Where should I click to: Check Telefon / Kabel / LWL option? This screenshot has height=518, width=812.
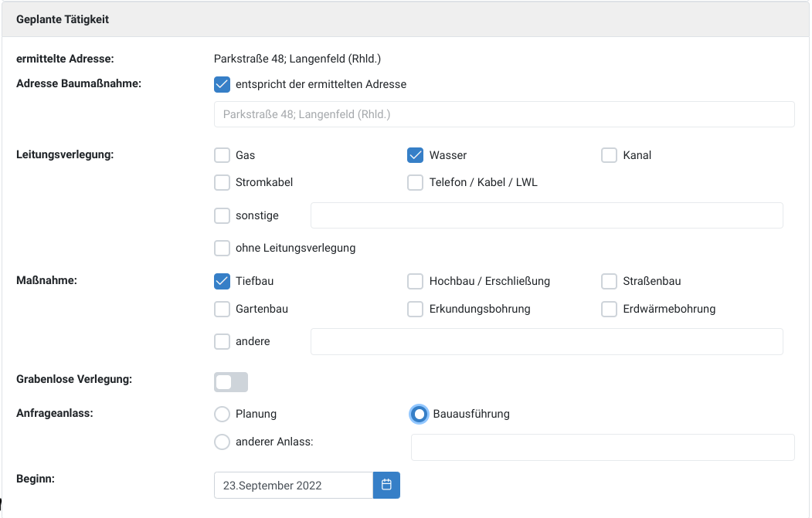(x=416, y=183)
